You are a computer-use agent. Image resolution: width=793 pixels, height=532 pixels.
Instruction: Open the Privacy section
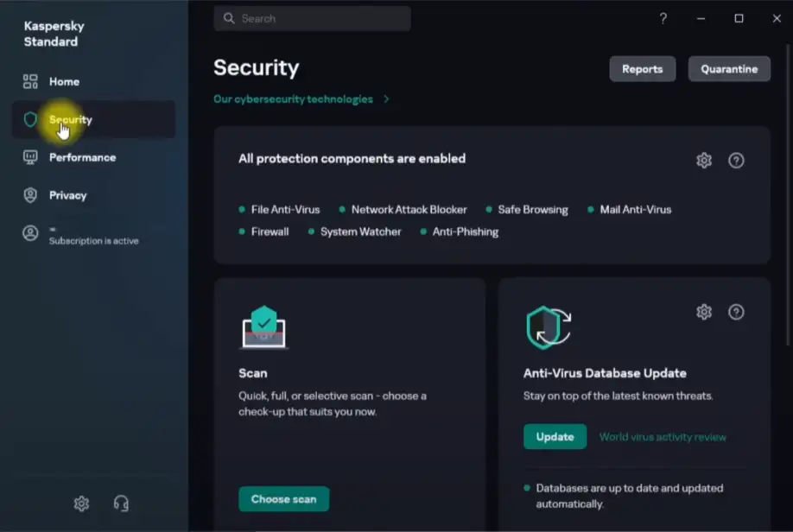click(x=67, y=195)
